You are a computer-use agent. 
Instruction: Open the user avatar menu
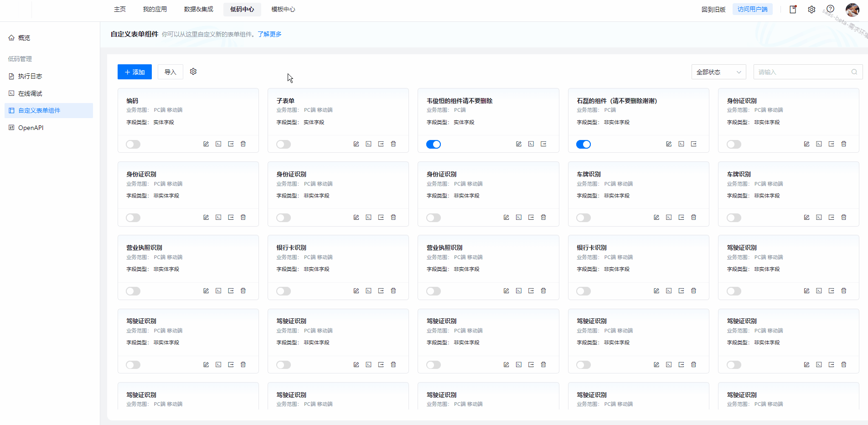click(x=852, y=10)
